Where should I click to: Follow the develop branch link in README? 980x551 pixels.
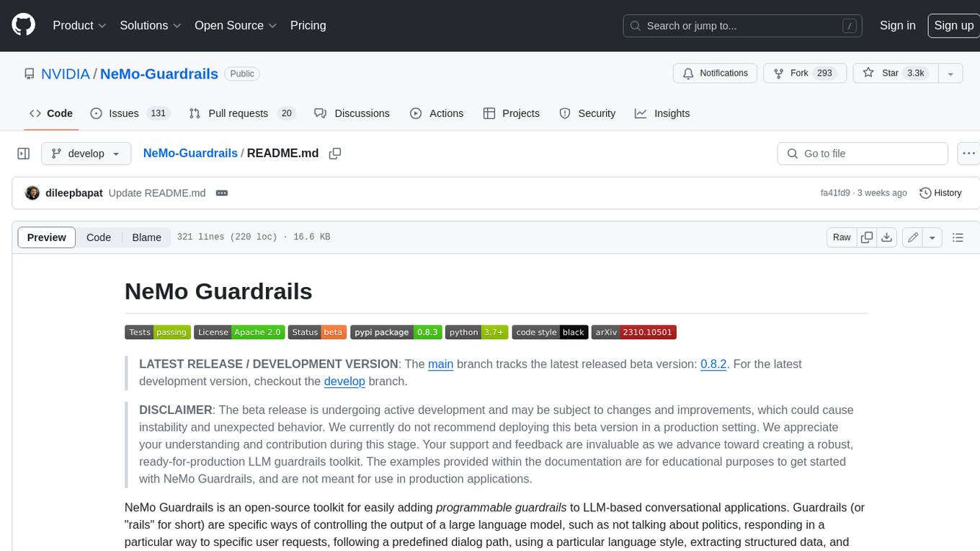tap(344, 382)
